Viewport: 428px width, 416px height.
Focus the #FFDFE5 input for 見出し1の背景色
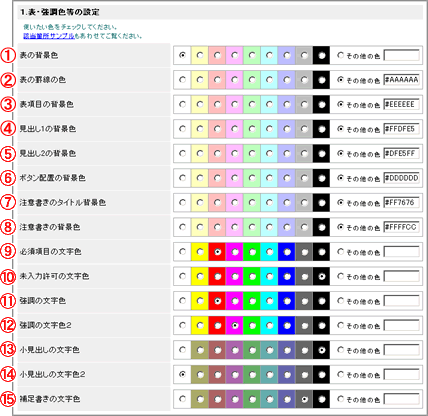402,129
